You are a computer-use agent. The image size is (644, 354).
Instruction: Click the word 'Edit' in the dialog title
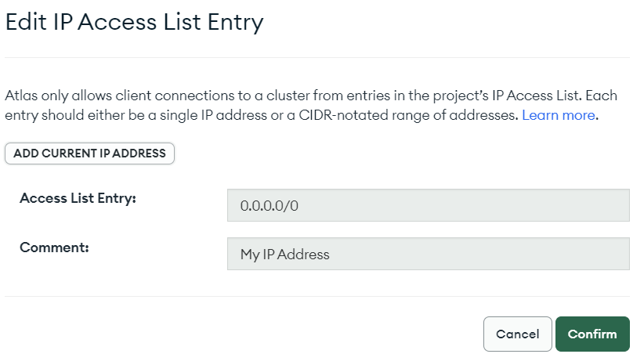click(26, 23)
